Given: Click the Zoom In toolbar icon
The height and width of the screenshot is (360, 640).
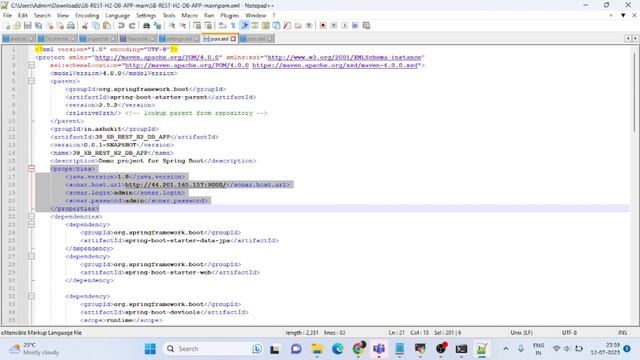Looking at the screenshot, I should pyautogui.click(x=172, y=26).
